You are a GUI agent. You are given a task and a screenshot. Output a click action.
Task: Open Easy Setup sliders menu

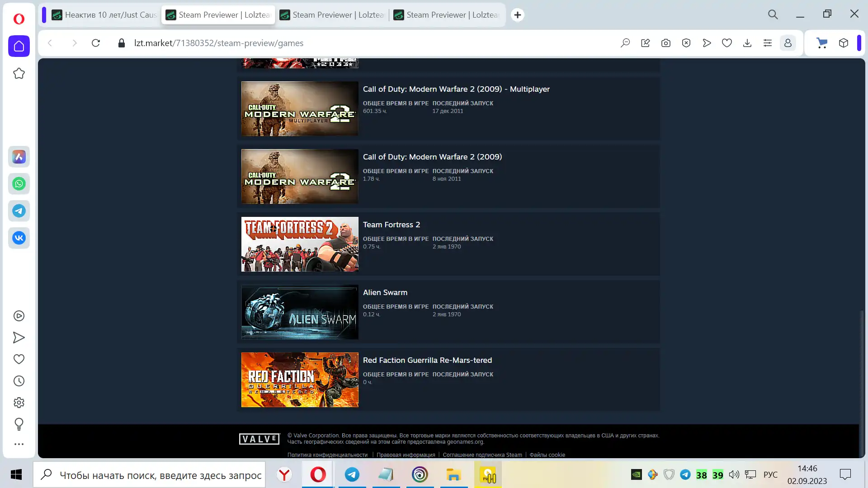[x=768, y=43]
